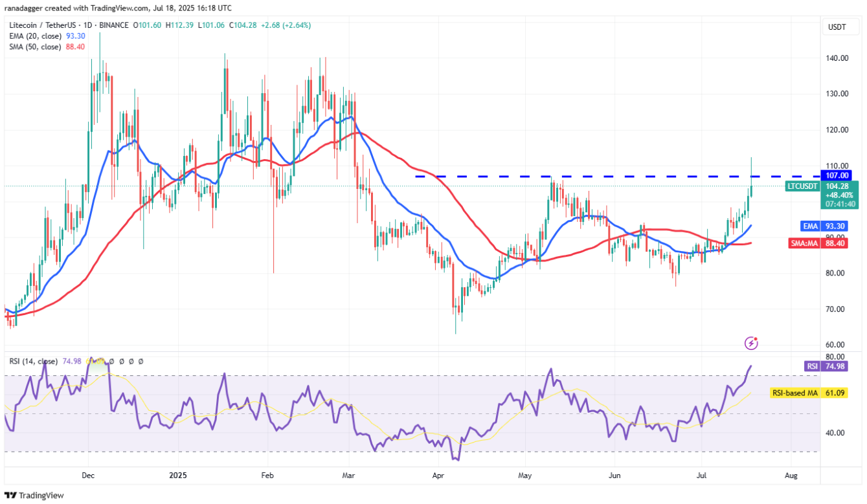Select the EMA (20, close) legend
The height and width of the screenshot is (504, 867).
click(x=34, y=36)
